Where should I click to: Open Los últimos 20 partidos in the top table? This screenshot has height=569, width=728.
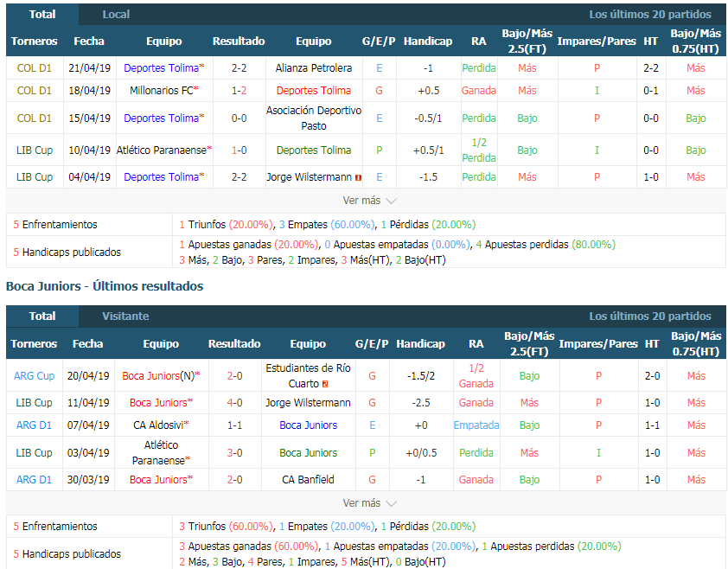coord(650,15)
